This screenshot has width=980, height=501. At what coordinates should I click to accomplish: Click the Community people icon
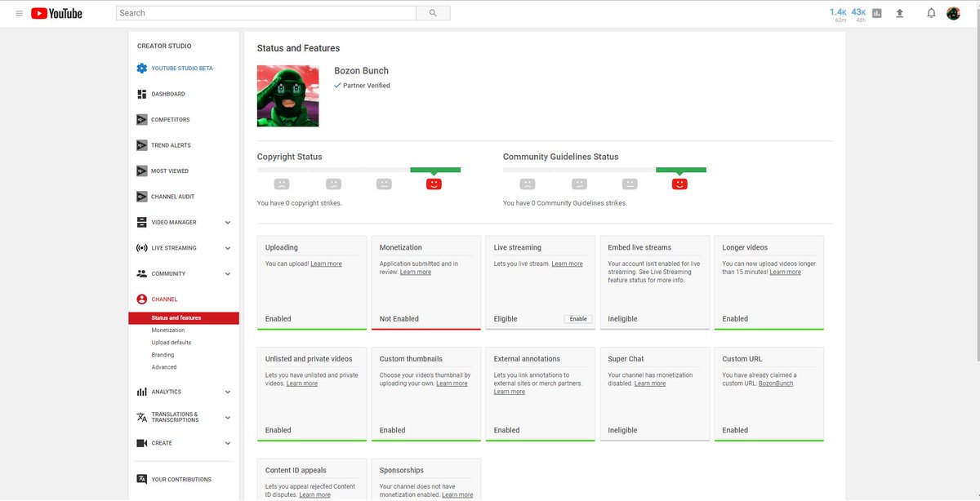pyautogui.click(x=142, y=273)
